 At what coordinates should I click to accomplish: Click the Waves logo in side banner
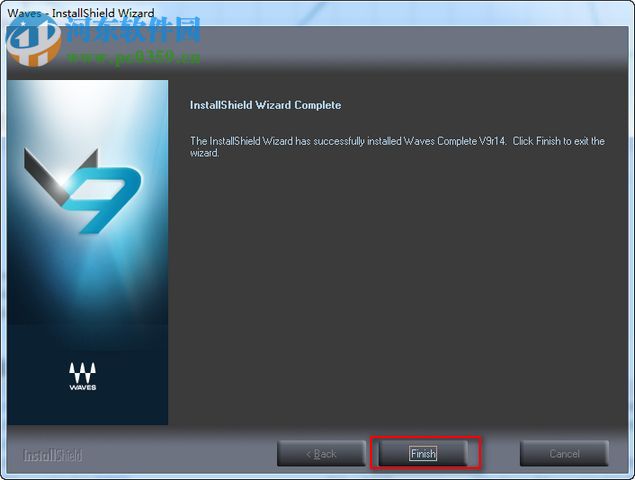coord(83,376)
